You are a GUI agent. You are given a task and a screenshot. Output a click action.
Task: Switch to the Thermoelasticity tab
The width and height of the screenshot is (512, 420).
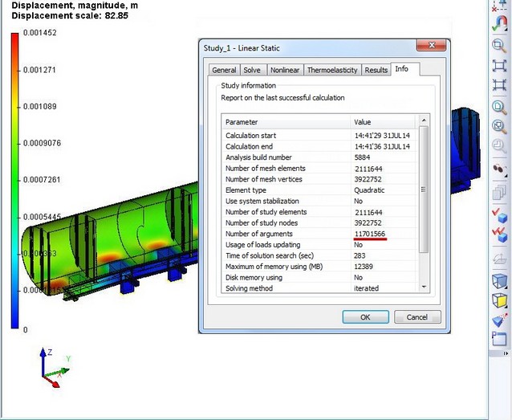(x=332, y=70)
